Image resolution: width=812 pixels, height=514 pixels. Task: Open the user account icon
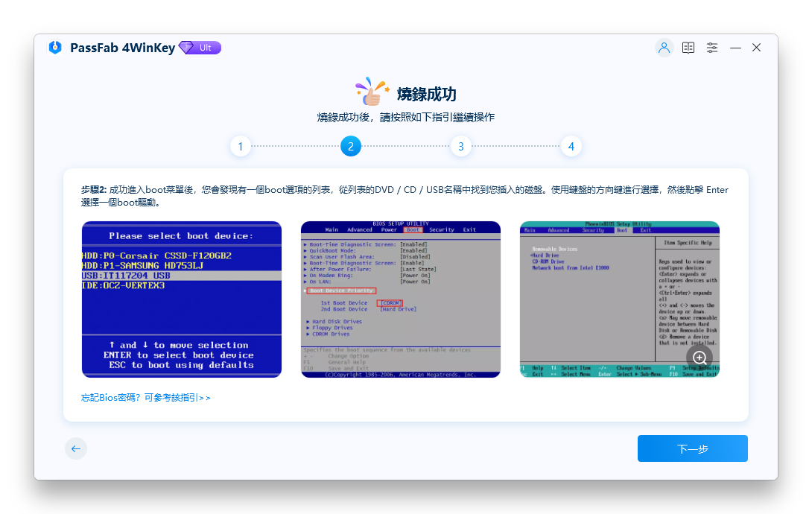coord(664,48)
